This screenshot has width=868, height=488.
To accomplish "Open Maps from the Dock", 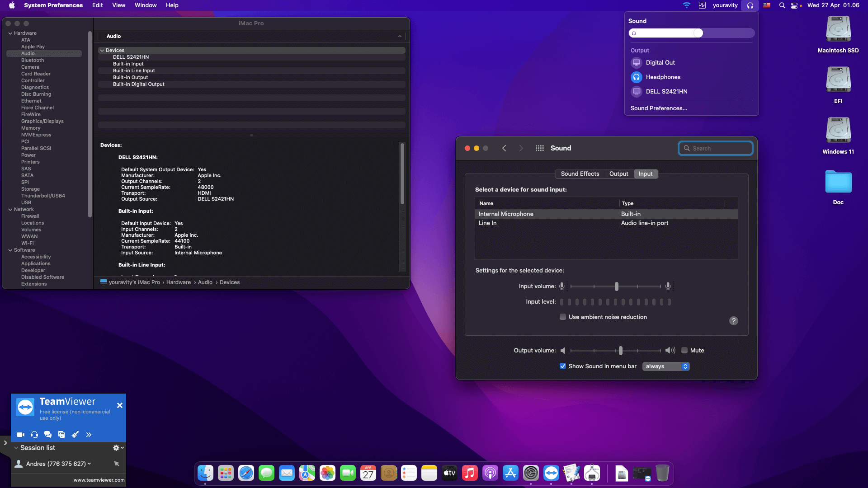I will [x=307, y=473].
